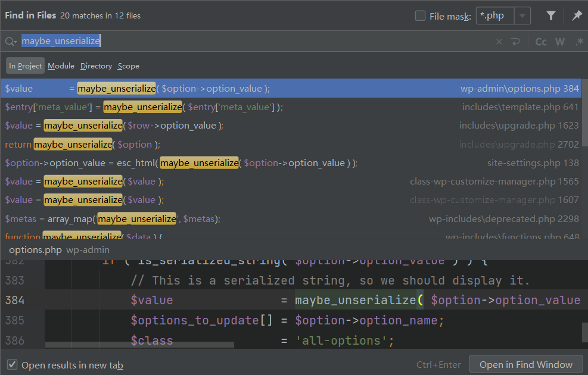Select result in includes\upgrade.php 1623
588x375 pixels.
[x=291, y=126]
